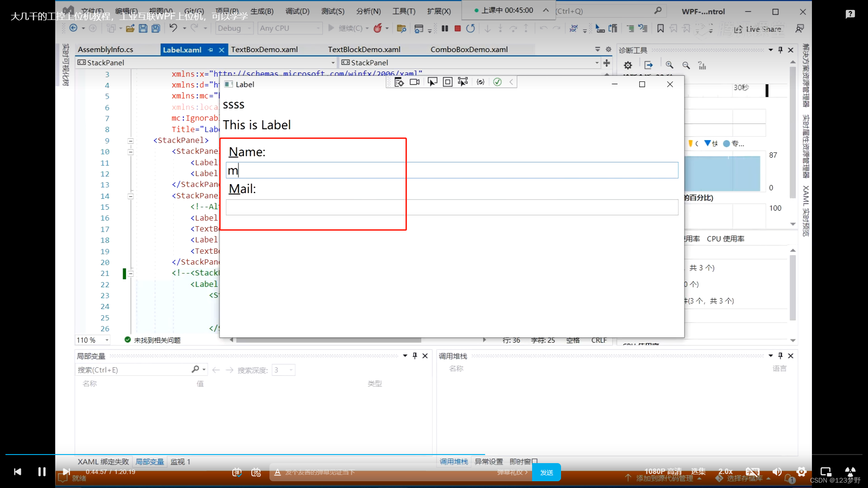Split the editor with the splitter icon
This screenshot has height=488, width=868.
tap(607, 63)
